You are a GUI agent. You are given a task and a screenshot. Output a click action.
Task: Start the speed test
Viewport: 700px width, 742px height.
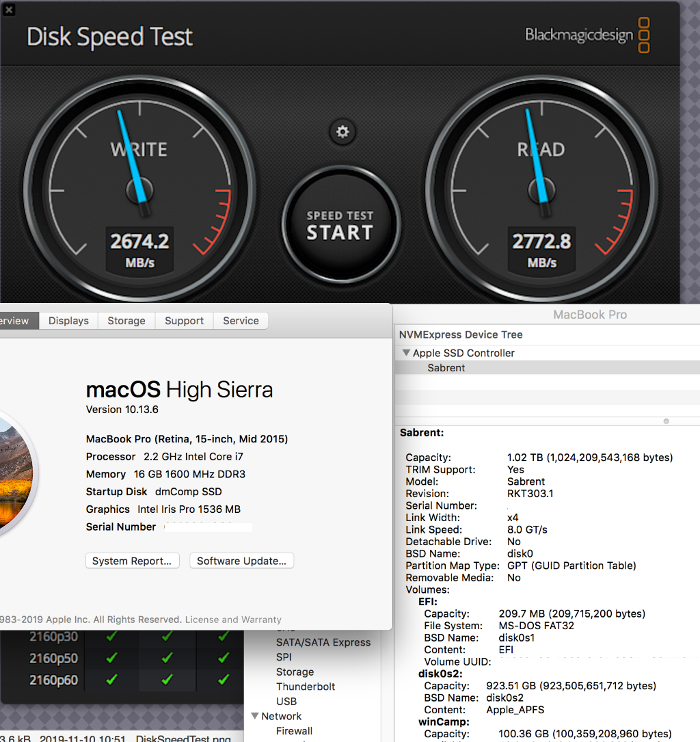pyautogui.click(x=340, y=225)
